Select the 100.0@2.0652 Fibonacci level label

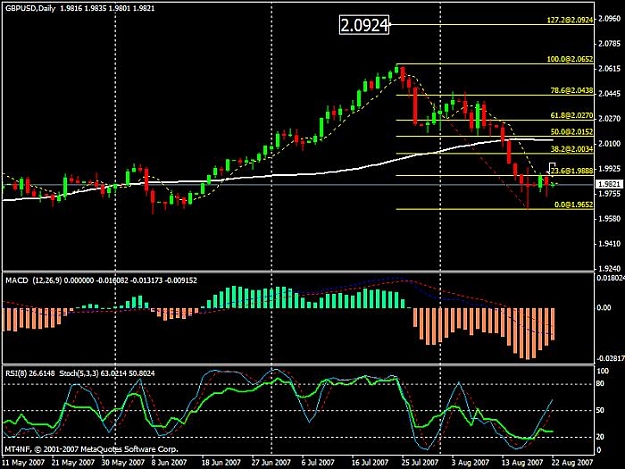point(570,59)
